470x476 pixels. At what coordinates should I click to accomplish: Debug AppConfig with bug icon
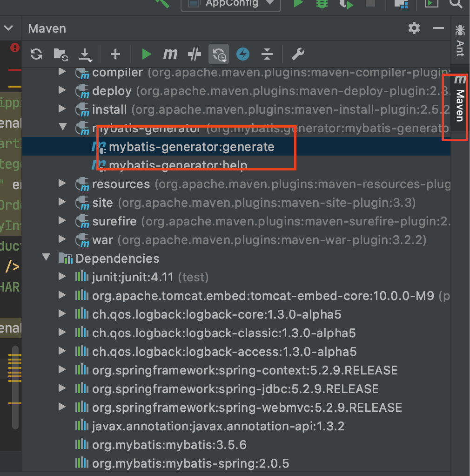tap(322, 3)
